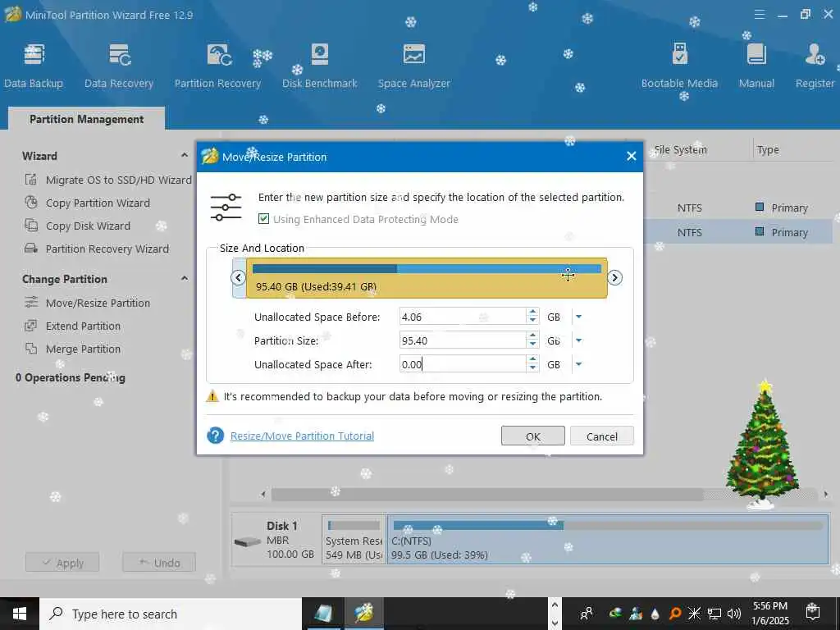The height and width of the screenshot is (630, 840).
Task: Click the Unallocated Space After field
Action: (463, 364)
